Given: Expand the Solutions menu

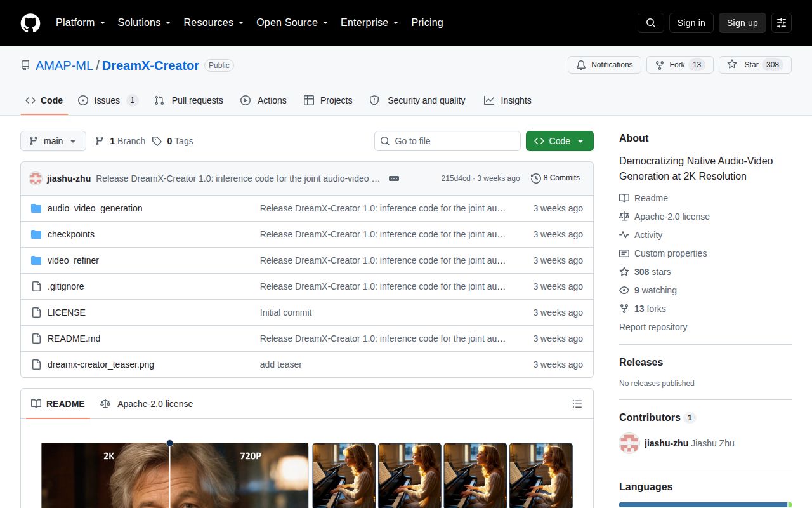Looking at the screenshot, I should 144,23.
